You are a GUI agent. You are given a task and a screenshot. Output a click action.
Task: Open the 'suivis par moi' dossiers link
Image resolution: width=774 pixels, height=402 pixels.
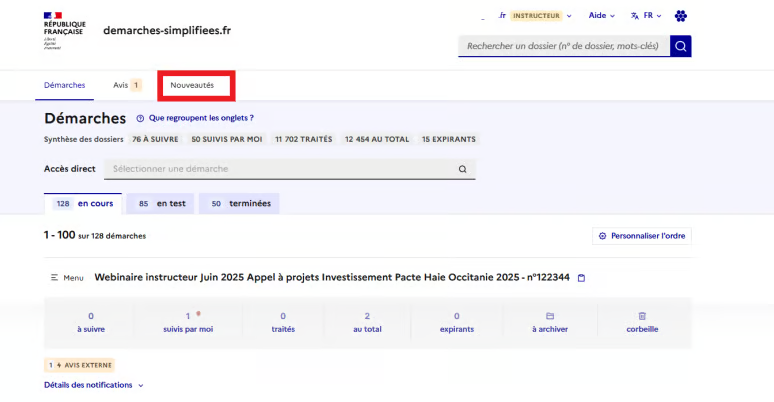point(187,322)
